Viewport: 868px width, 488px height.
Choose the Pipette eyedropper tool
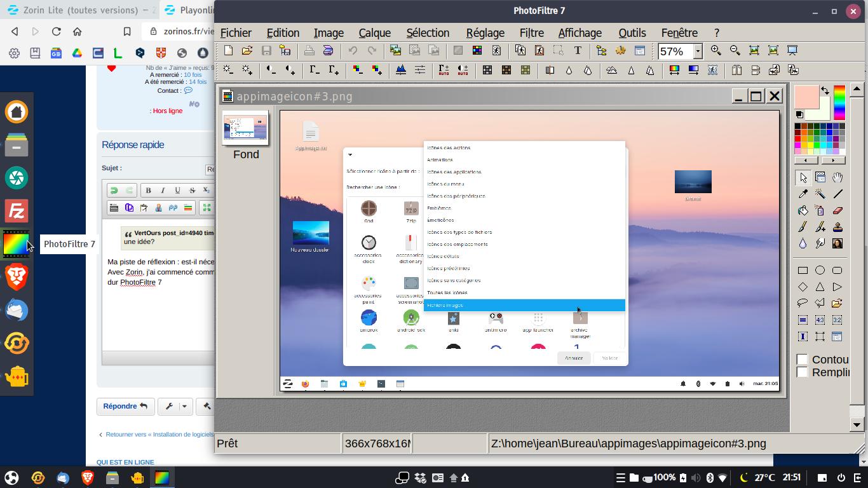(x=803, y=194)
